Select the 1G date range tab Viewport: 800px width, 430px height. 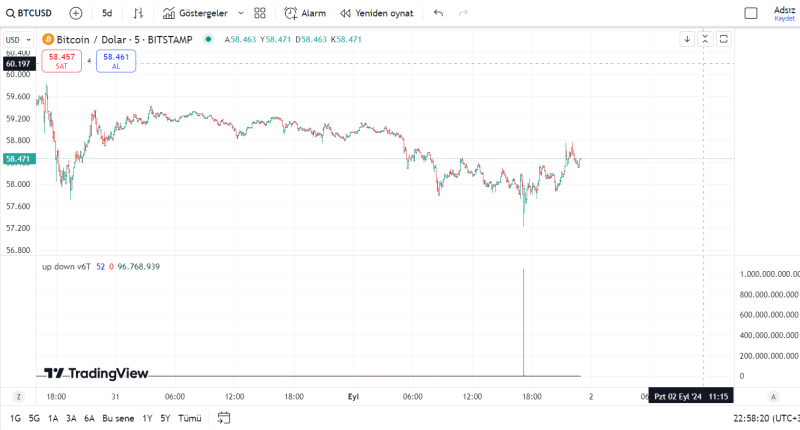[16, 418]
